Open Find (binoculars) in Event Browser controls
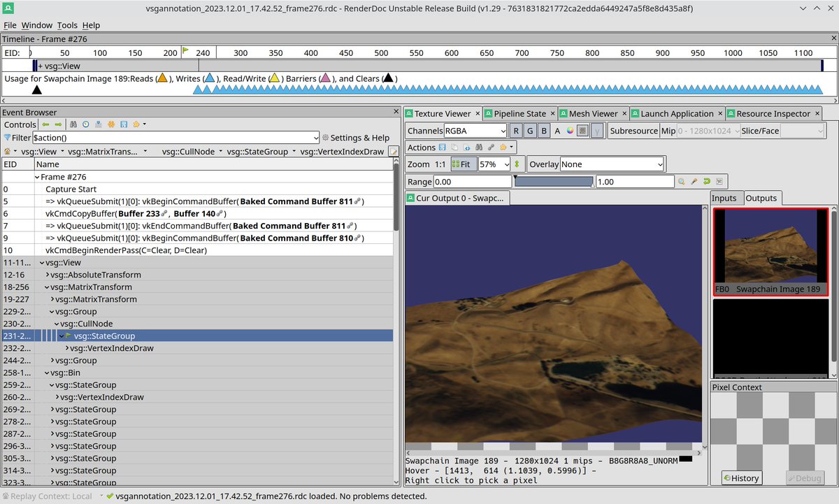839x504 pixels. 73,124
